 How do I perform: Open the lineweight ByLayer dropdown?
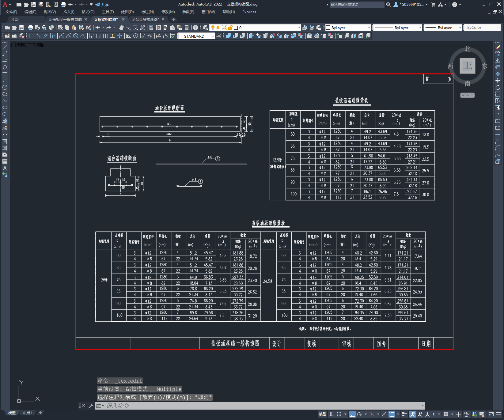point(460,28)
